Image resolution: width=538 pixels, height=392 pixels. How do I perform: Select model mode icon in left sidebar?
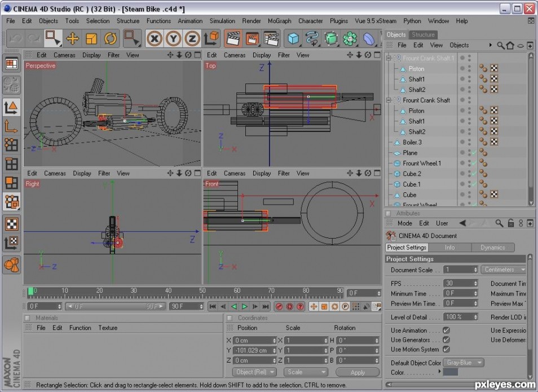(x=11, y=107)
